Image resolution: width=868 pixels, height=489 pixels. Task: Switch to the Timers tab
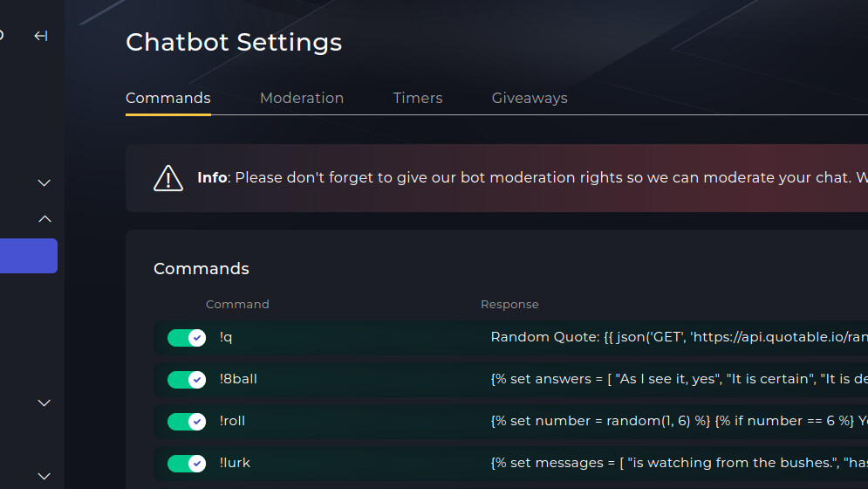click(418, 98)
